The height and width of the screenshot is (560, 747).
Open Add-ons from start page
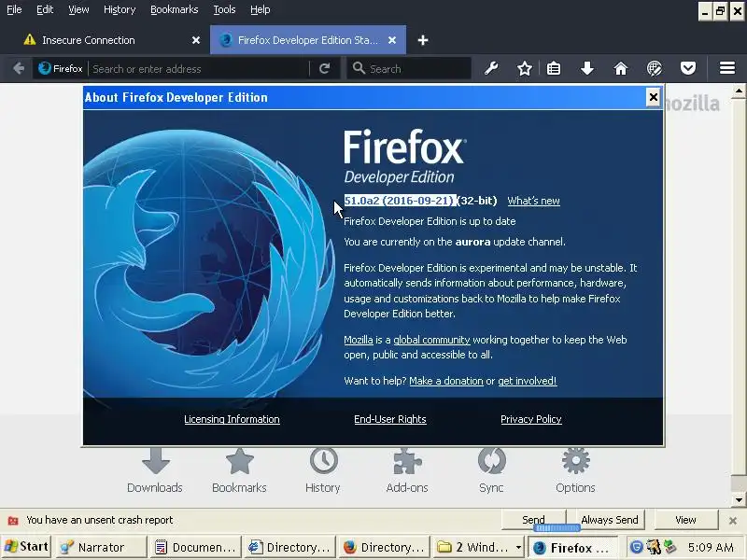point(407,471)
